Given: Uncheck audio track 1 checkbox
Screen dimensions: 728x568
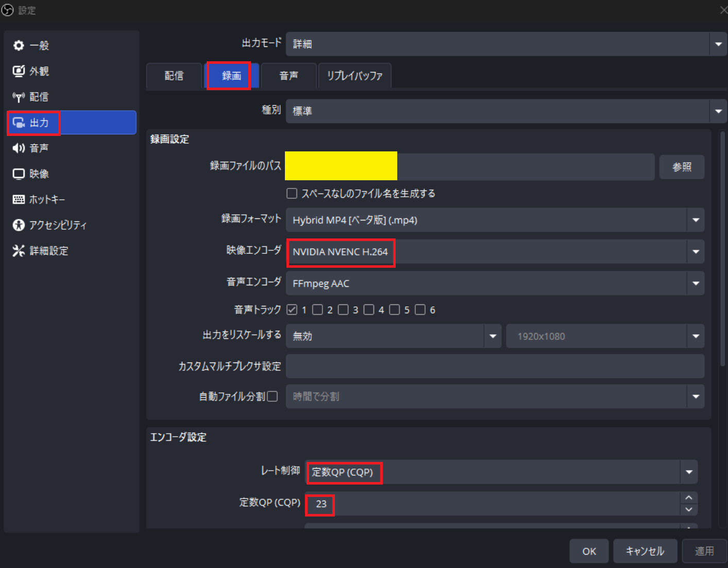Looking at the screenshot, I should (292, 309).
